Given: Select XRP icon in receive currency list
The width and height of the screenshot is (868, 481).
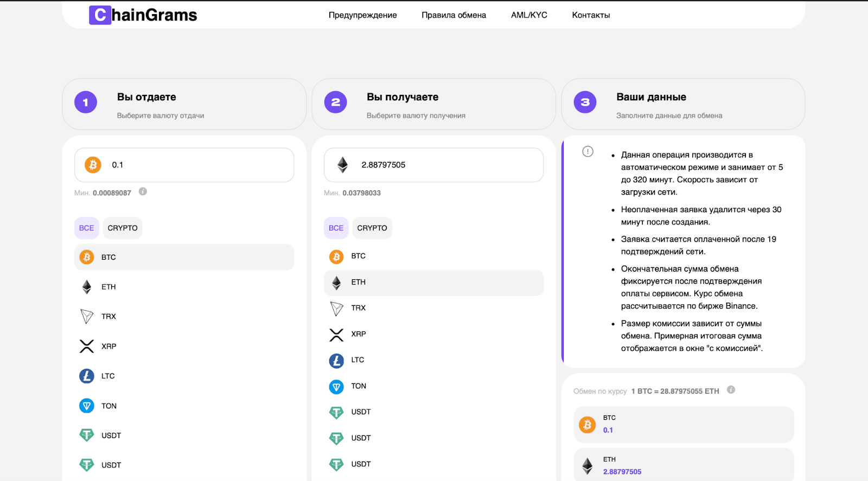Looking at the screenshot, I should pos(336,334).
